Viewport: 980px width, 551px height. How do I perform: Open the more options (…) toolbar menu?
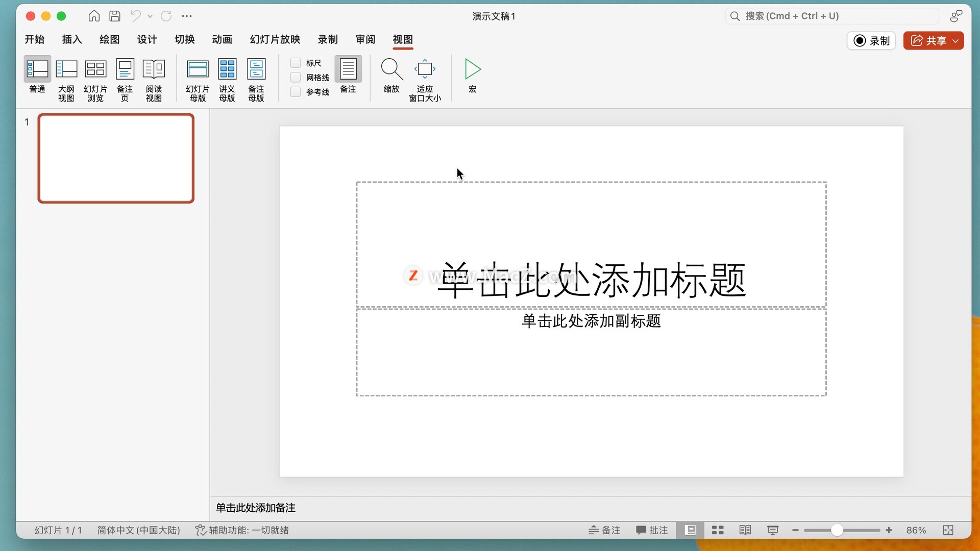(x=187, y=16)
